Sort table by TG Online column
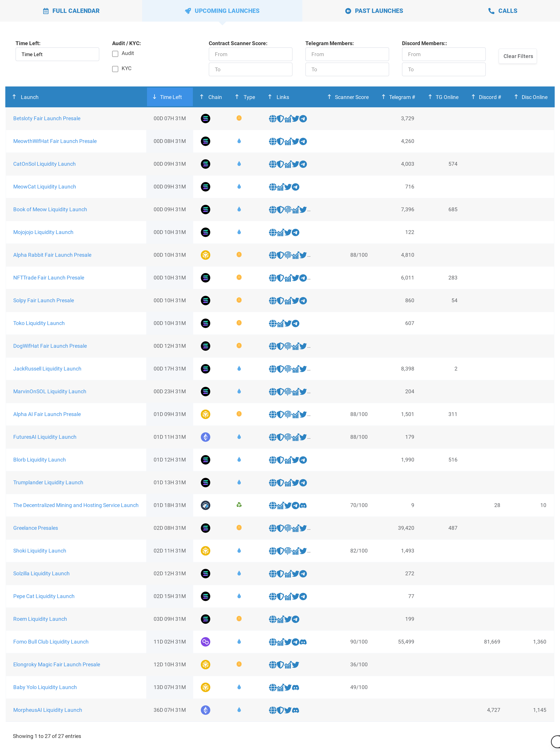This screenshot has width=560, height=752. (443, 97)
